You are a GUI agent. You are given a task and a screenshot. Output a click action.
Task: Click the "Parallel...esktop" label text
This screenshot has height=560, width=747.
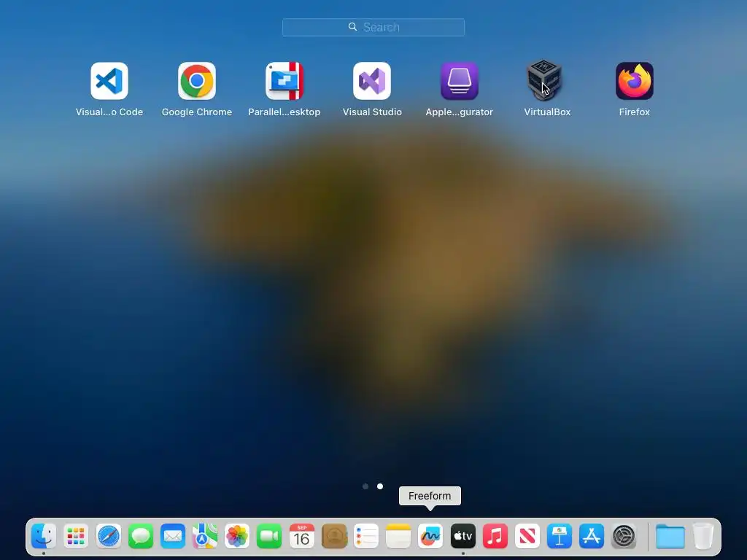(x=285, y=112)
